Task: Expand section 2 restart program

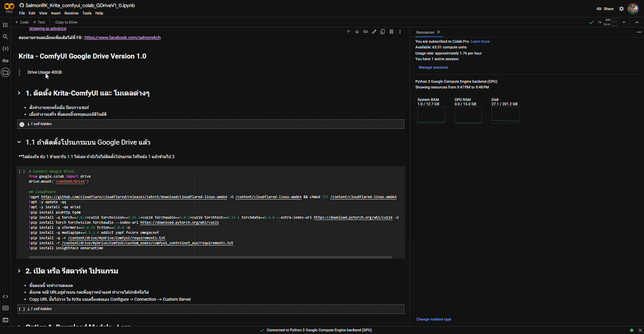Action: (x=19, y=271)
